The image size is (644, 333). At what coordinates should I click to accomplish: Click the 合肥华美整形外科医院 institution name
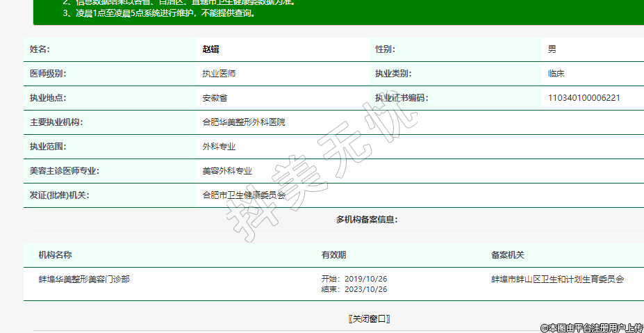tap(243, 122)
